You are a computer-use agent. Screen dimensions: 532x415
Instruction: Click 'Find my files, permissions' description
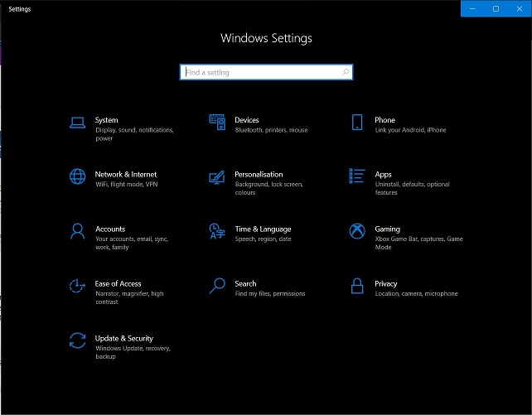[270, 293]
